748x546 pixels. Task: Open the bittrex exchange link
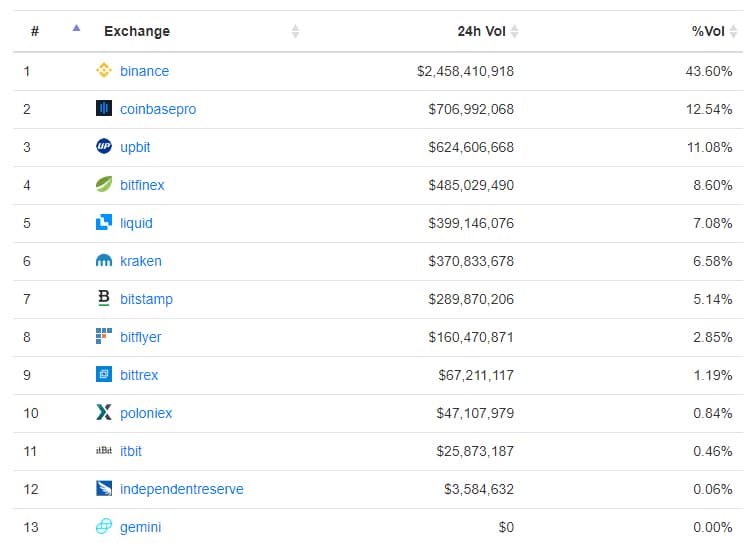(139, 375)
